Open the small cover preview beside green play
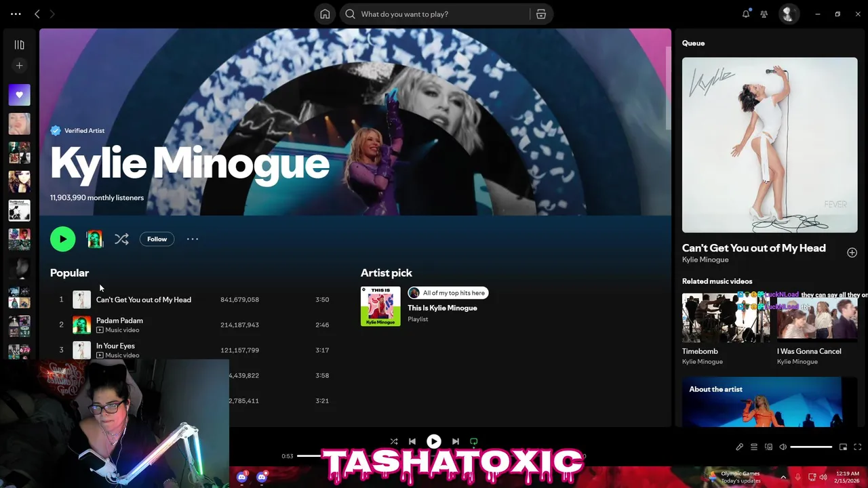This screenshot has width=868, height=488. (x=94, y=239)
